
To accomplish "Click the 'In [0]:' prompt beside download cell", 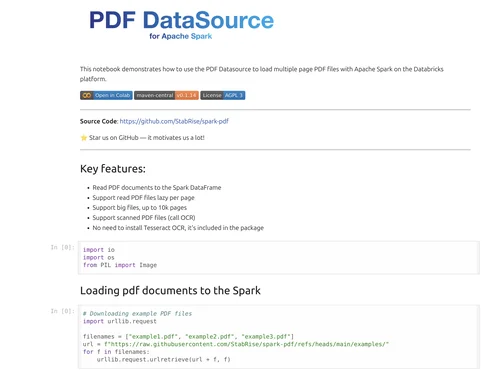I will (x=62, y=311).
